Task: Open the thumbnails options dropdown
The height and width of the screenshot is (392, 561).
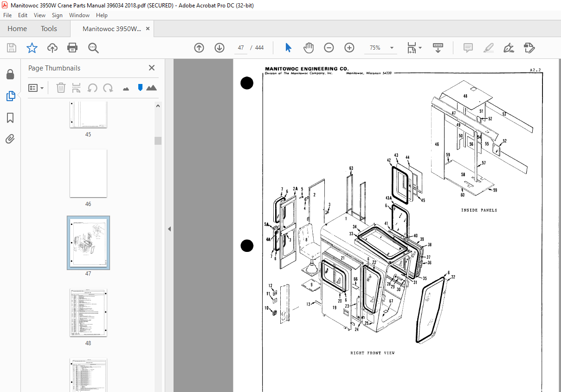Action: click(x=36, y=88)
